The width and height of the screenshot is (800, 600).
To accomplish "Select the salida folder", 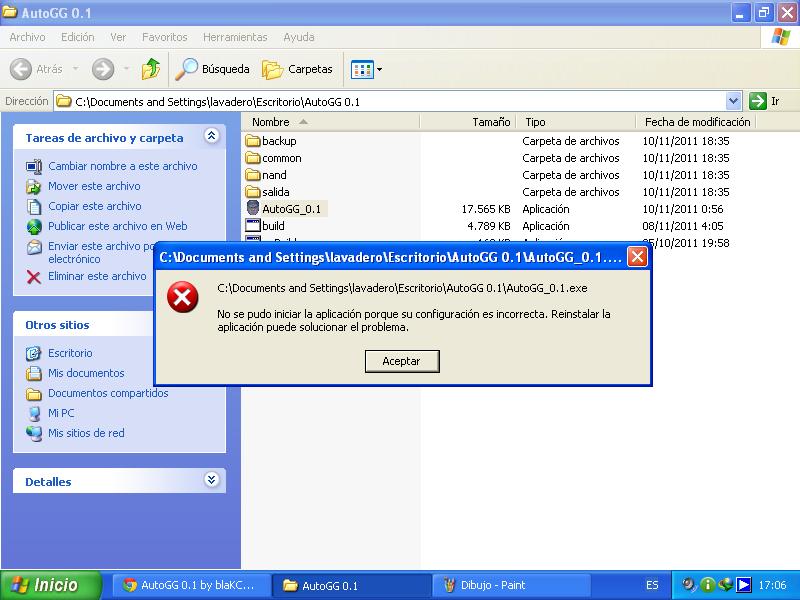I will tap(267, 192).
